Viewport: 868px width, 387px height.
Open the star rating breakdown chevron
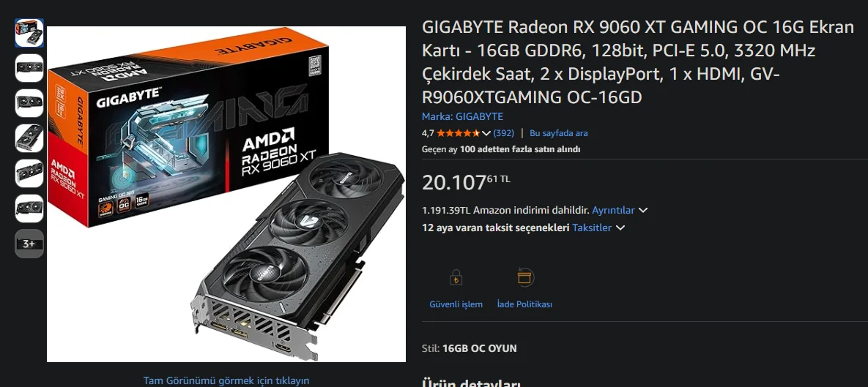point(486,133)
